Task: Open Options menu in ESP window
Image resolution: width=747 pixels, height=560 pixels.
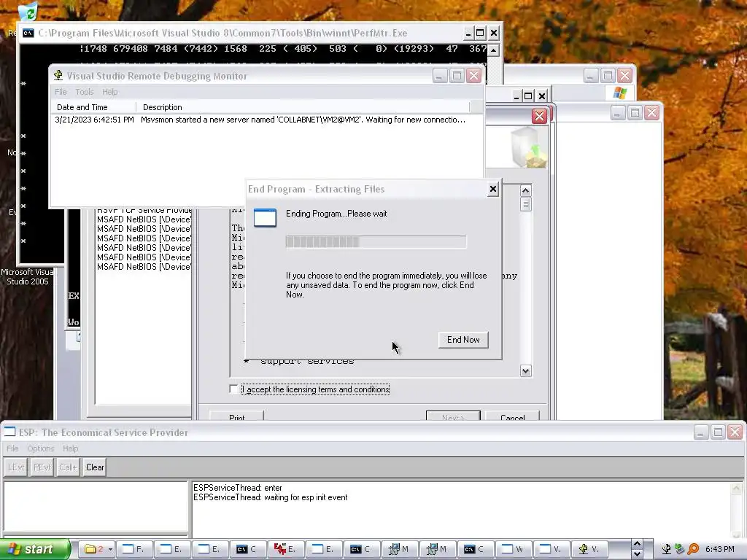Action: (x=41, y=448)
